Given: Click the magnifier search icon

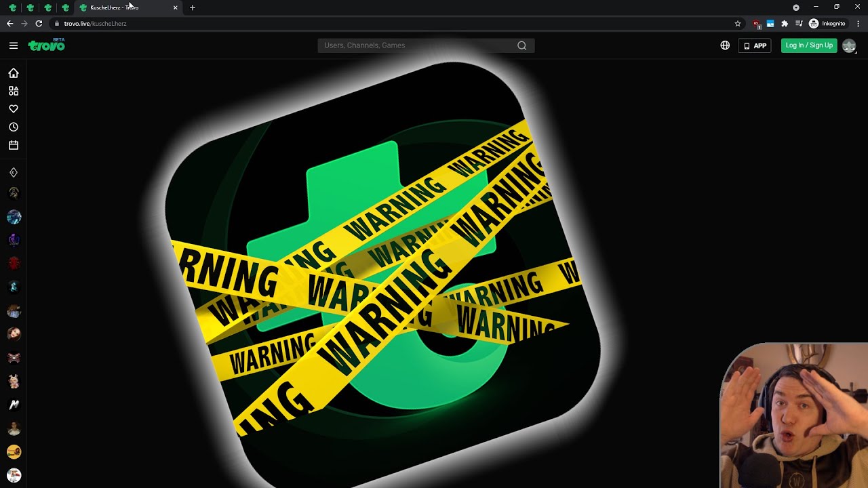Looking at the screenshot, I should click(x=521, y=45).
